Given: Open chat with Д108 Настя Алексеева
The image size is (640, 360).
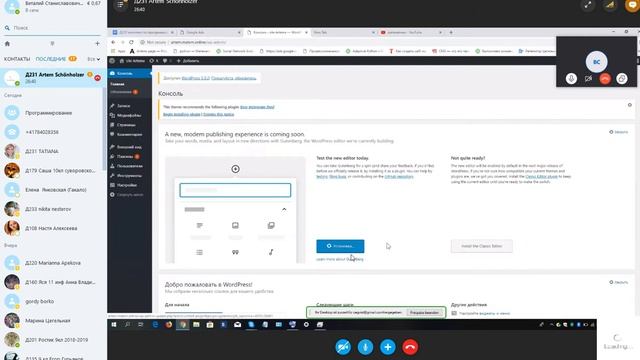Looking at the screenshot, I should [x=53, y=228].
